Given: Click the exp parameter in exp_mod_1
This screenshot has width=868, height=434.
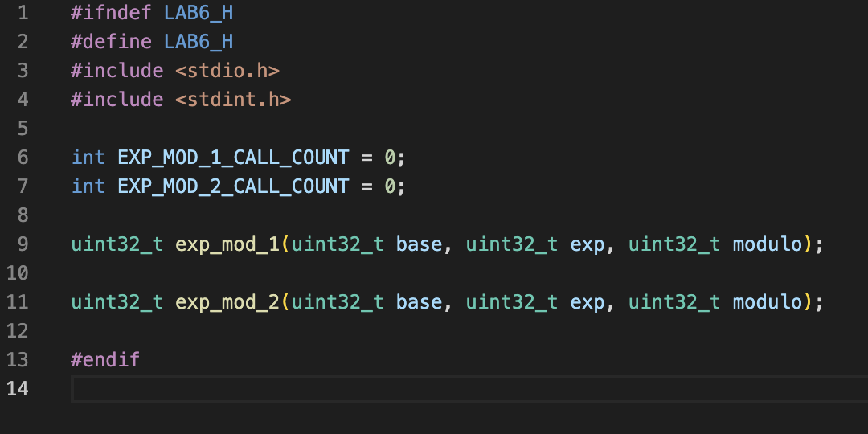Looking at the screenshot, I should pos(588,244).
